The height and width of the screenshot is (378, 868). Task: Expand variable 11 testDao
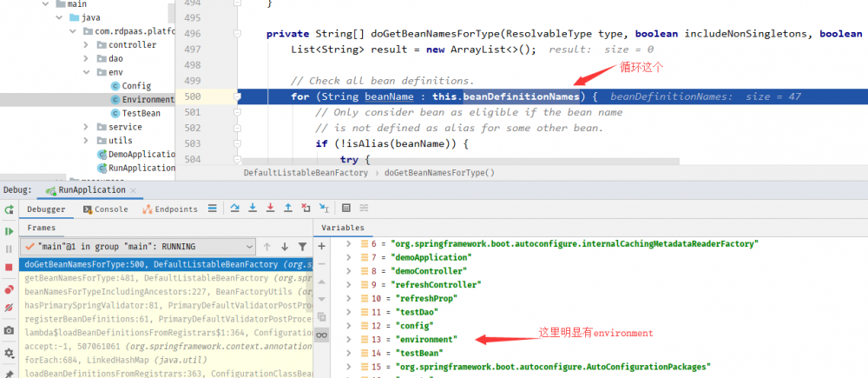click(348, 312)
